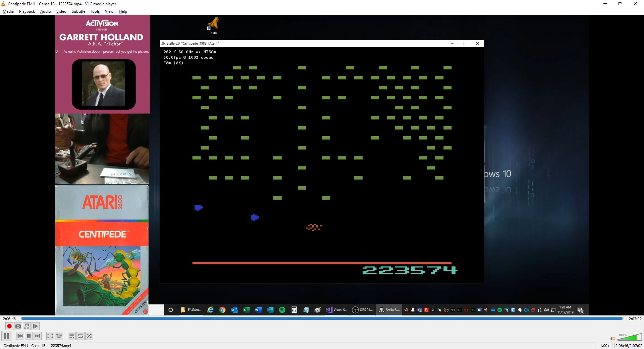Click the seek bar timeline

[322, 318]
